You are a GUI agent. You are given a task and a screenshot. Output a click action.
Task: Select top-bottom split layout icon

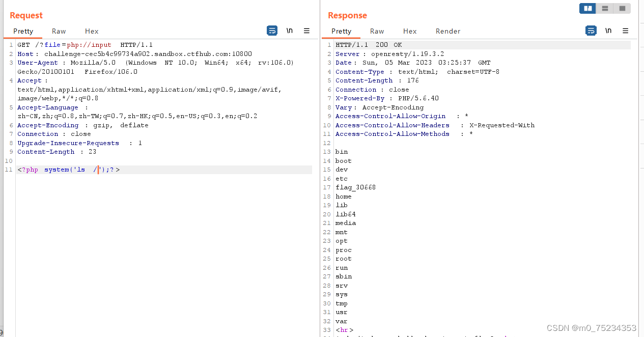tap(604, 8)
